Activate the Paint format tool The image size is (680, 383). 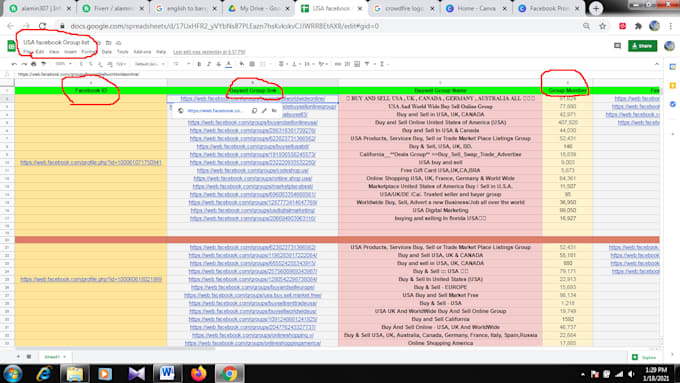tap(43, 64)
